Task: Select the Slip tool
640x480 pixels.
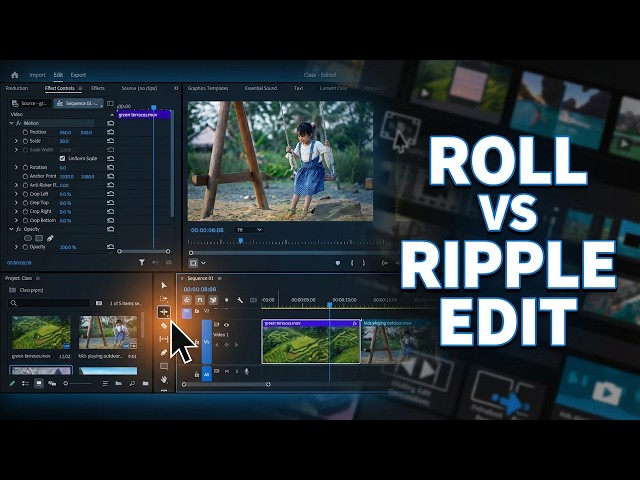Action: point(164,339)
